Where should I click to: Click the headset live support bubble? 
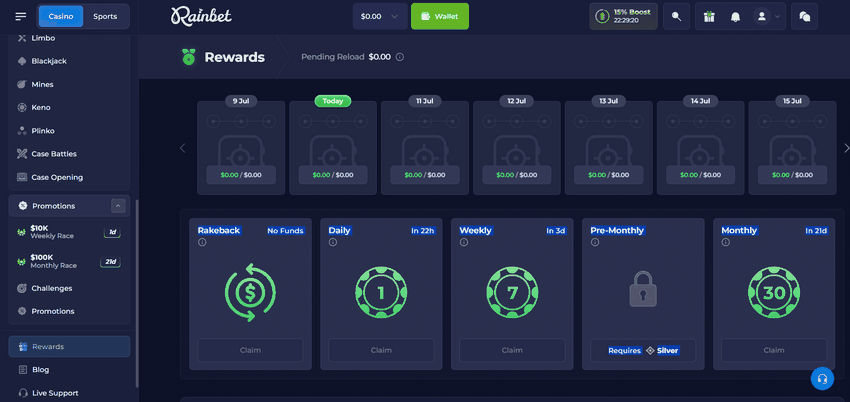[x=821, y=379]
